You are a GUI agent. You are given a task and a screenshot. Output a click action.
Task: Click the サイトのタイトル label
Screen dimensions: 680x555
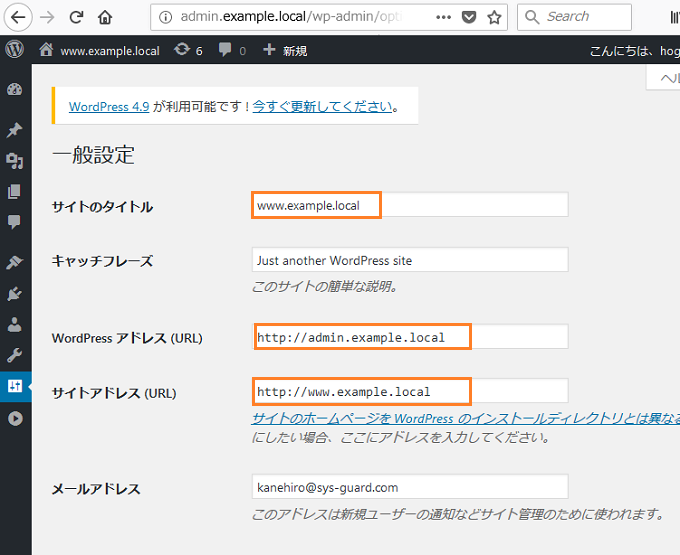coord(102,207)
